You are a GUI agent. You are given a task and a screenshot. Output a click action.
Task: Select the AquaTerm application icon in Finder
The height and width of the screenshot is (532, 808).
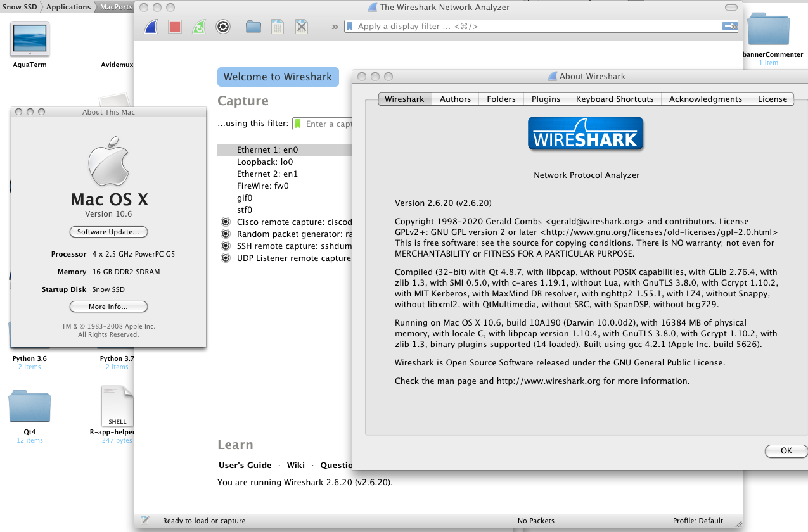pos(30,39)
